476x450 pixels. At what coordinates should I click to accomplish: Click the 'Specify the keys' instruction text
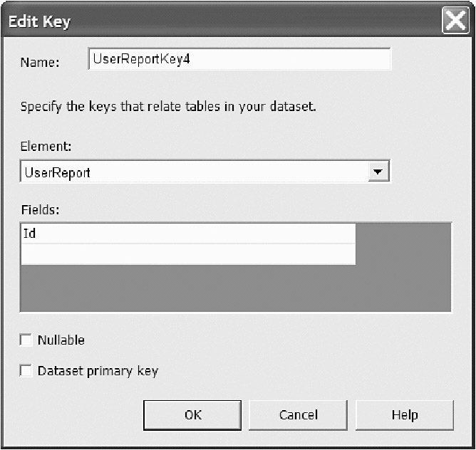point(167,108)
